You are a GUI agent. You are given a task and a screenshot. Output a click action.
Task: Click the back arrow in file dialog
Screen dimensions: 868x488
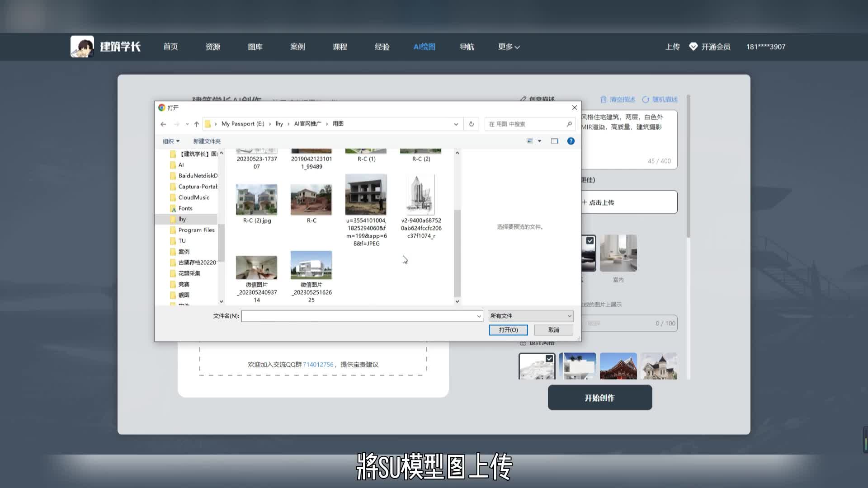pos(163,124)
